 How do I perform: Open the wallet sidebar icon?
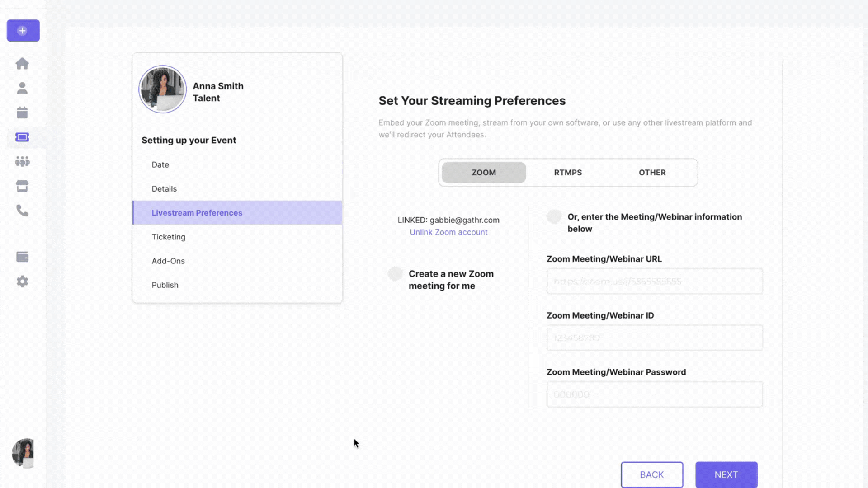(22, 257)
